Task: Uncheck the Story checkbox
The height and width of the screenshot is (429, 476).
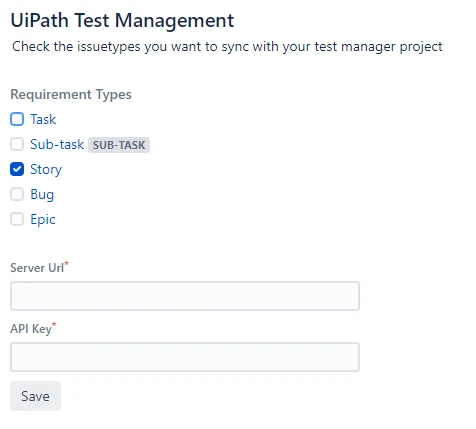Action: [17, 169]
